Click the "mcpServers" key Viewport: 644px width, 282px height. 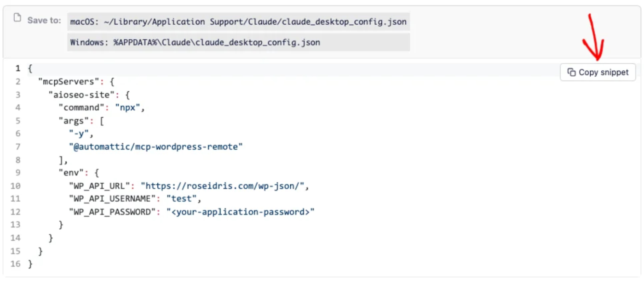point(68,82)
